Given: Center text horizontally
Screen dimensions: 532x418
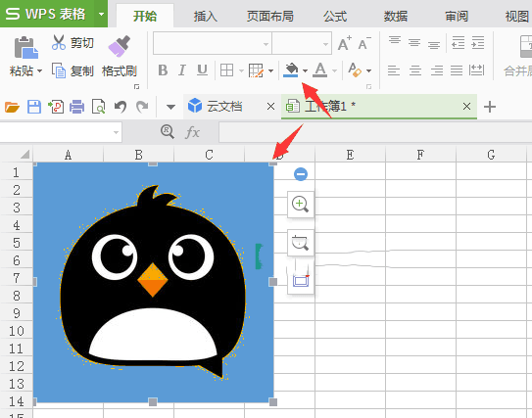Looking at the screenshot, I should [x=415, y=70].
